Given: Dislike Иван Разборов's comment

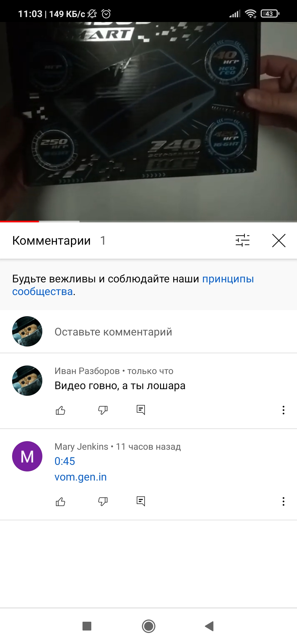Looking at the screenshot, I should [x=103, y=410].
